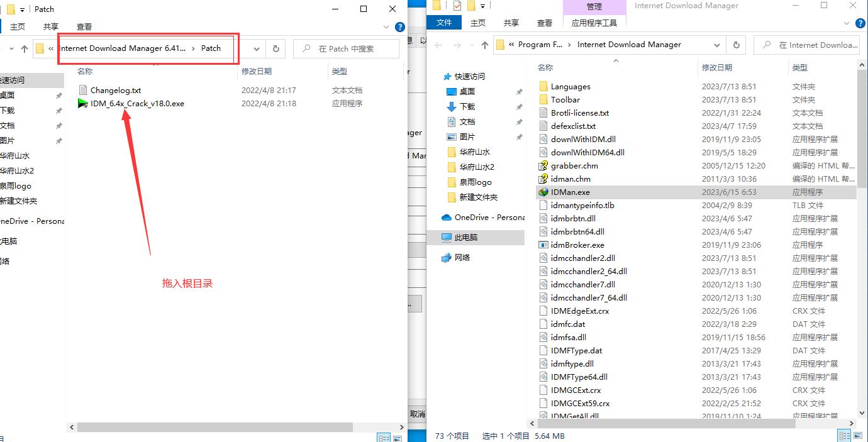Select the idmBroker.exe application
Viewport: 868px width, 442px height.
pos(577,245)
